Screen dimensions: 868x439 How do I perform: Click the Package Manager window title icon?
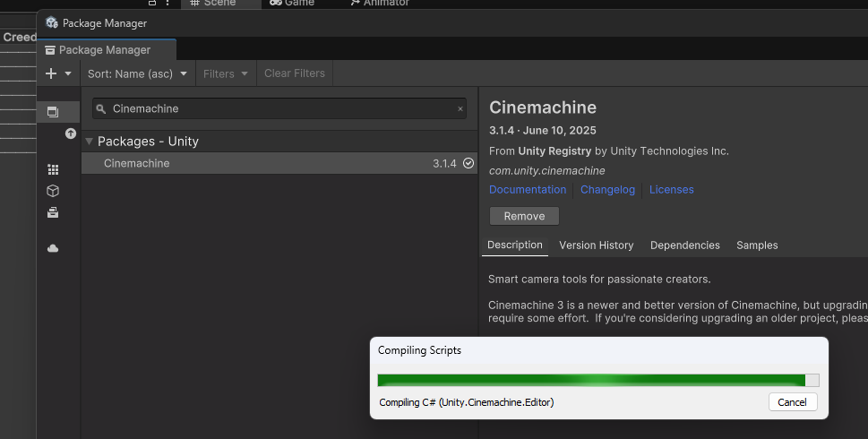coord(52,22)
